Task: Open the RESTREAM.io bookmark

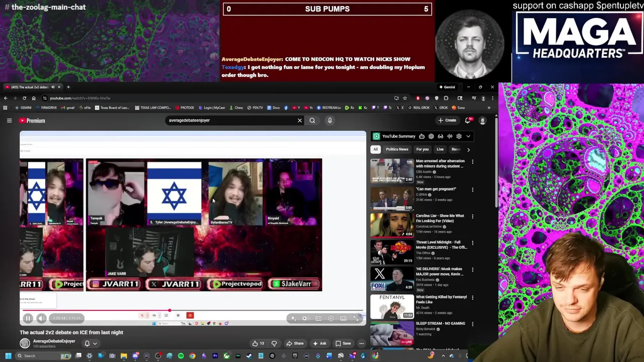Action: point(329,108)
